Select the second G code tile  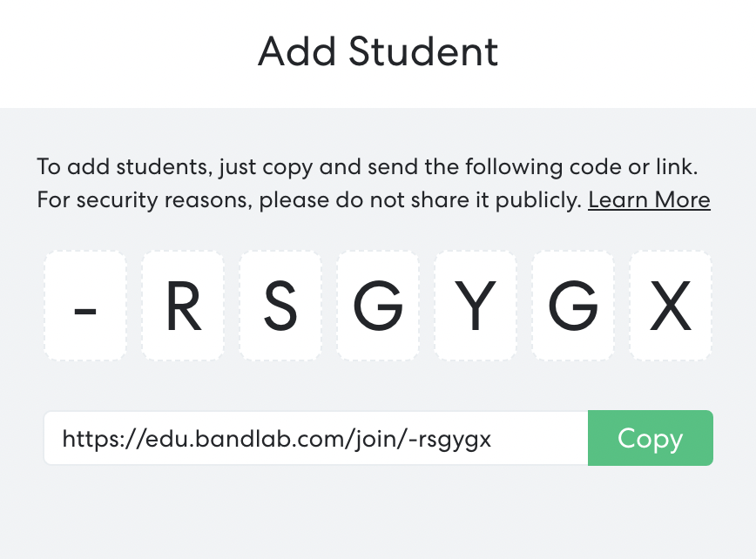point(572,306)
